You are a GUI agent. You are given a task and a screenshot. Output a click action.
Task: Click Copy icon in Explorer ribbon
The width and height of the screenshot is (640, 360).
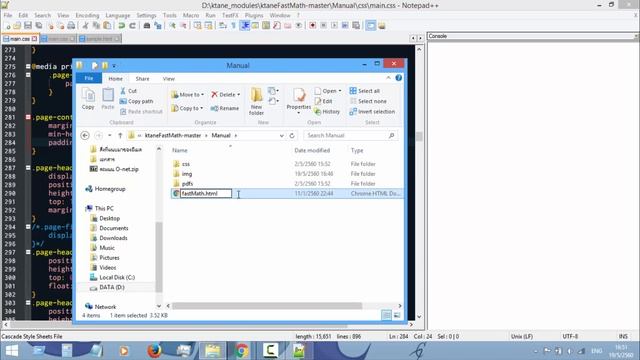coord(88,99)
